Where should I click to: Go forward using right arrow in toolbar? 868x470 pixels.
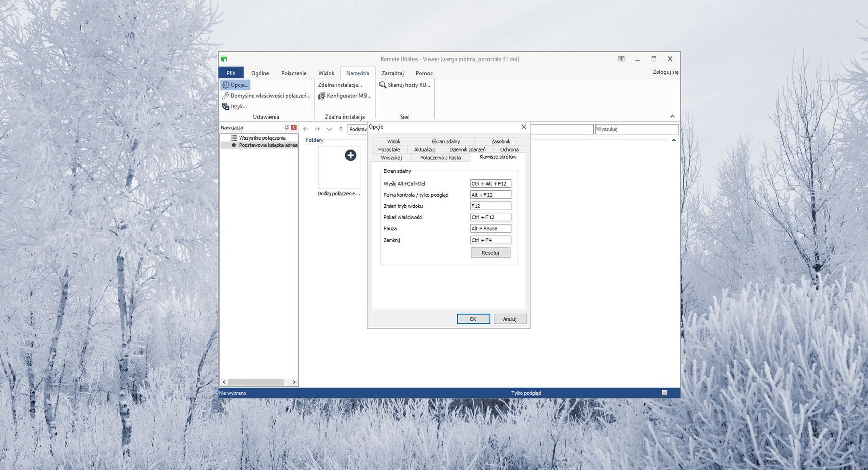tap(317, 129)
